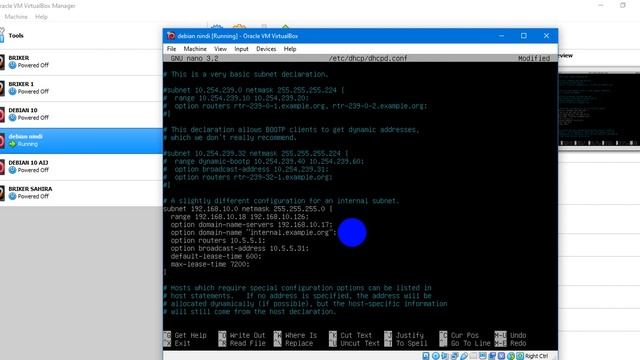Open the Input menu in VM window

point(241,49)
